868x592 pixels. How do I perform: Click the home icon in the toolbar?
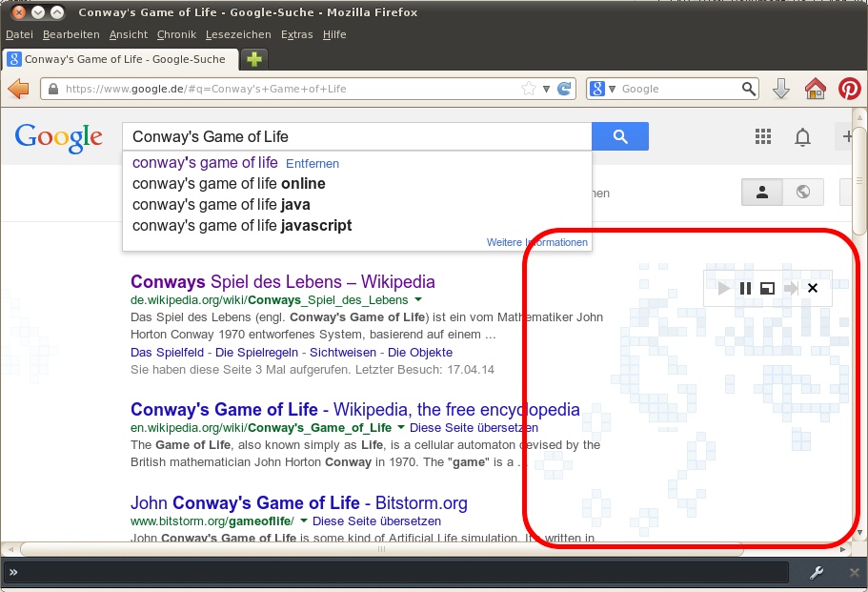[816, 89]
